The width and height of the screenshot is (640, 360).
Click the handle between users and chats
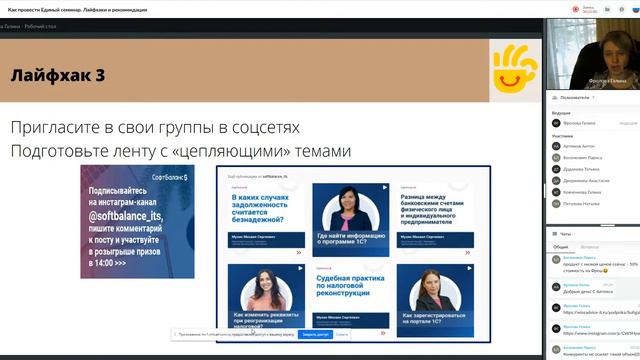click(607, 225)
